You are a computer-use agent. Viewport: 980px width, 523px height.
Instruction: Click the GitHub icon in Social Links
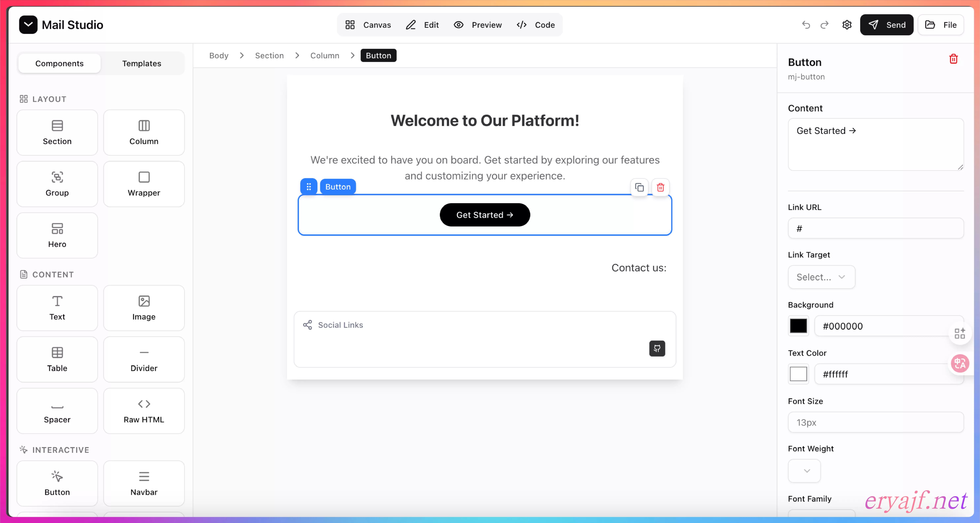point(657,348)
